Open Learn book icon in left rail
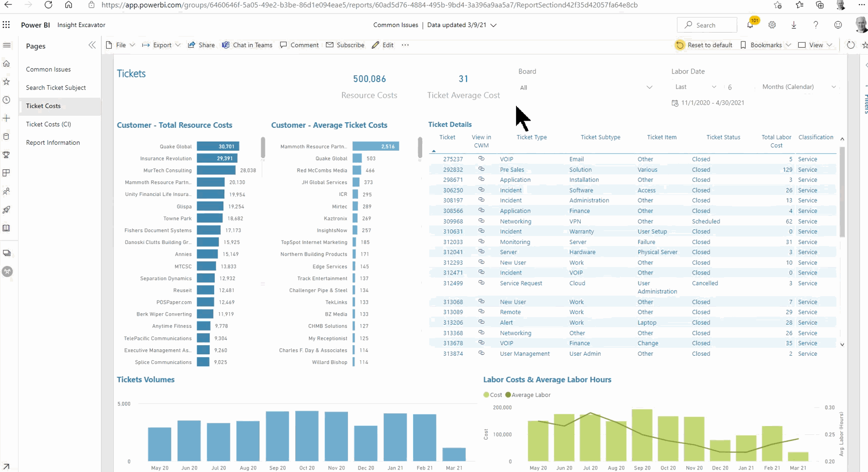Viewport: 868px width, 472px height. [x=7, y=228]
